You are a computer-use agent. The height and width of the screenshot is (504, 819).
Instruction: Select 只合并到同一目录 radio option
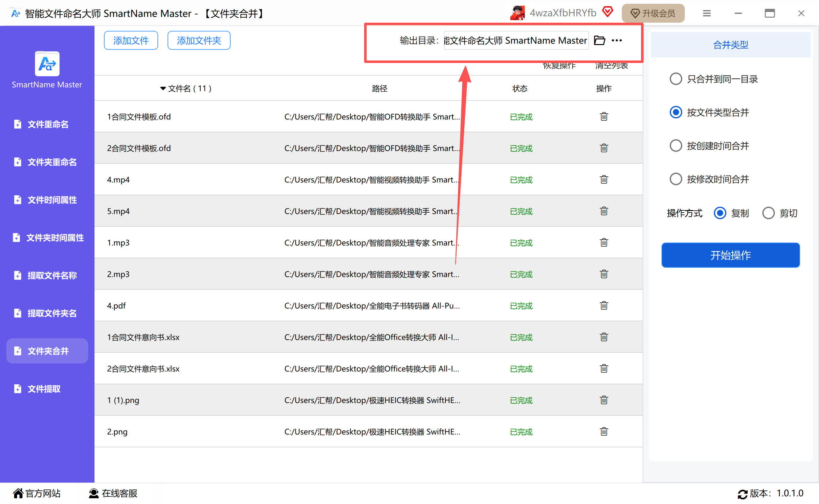click(x=676, y=79)
